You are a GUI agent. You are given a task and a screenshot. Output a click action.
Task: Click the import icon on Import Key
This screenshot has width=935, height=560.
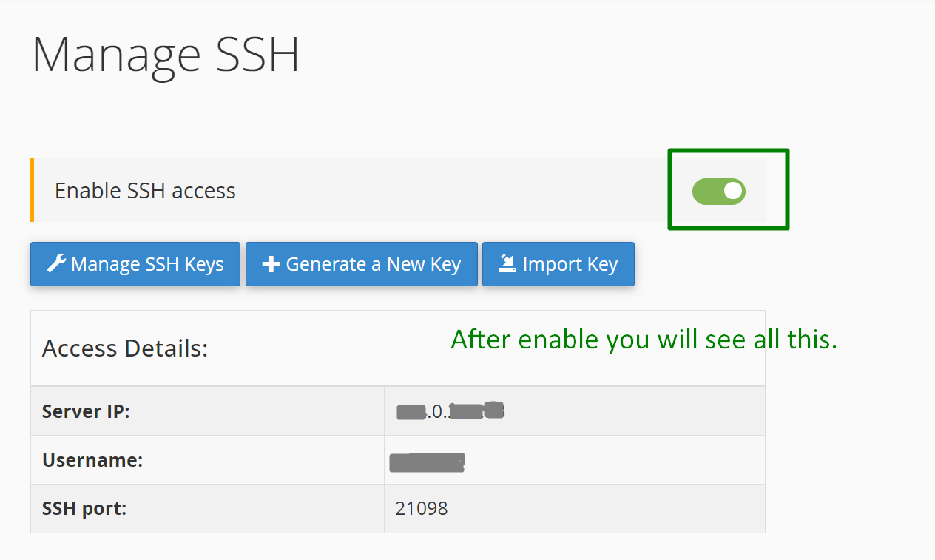tap(507, 263)
